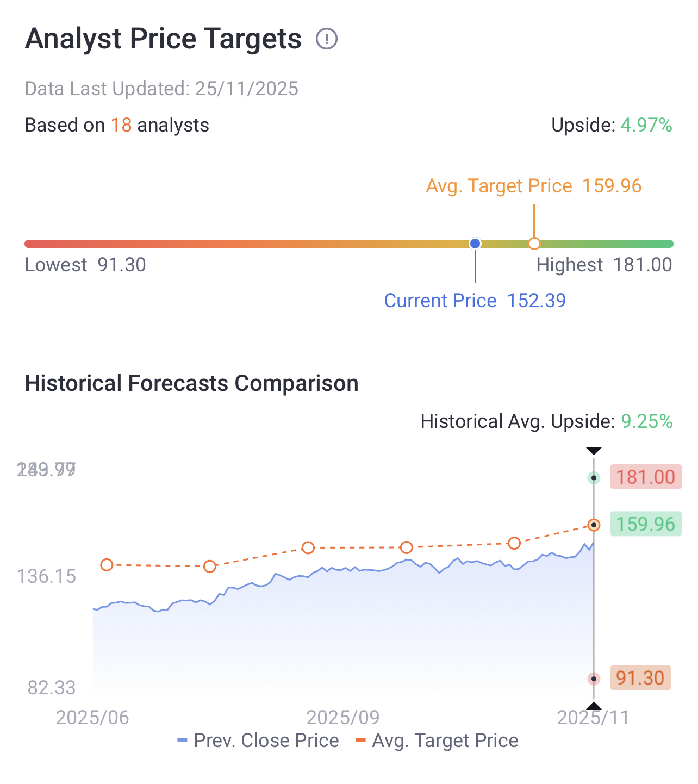Click the fourth orange target point on chart
Screen dimensions: 698x784
click(407, 547)
